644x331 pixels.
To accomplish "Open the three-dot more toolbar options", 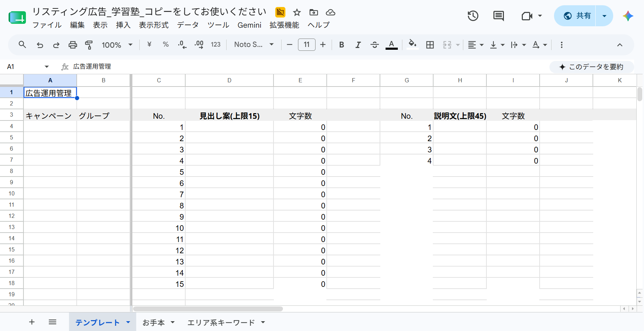I will (x=562, y=45).
